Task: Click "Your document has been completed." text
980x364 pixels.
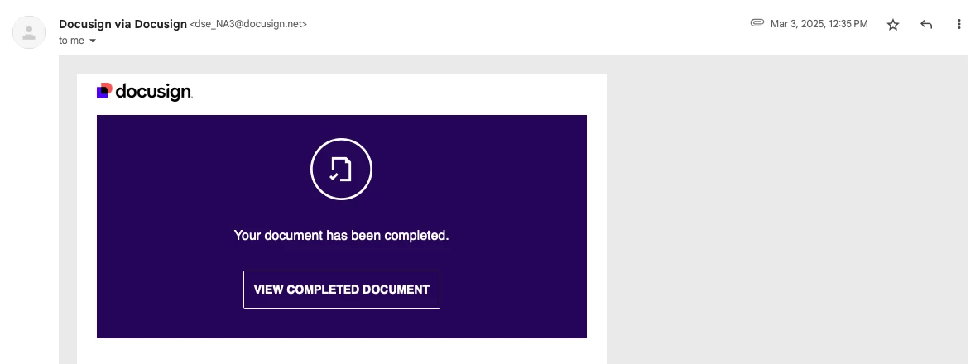Action: [341, 236]
